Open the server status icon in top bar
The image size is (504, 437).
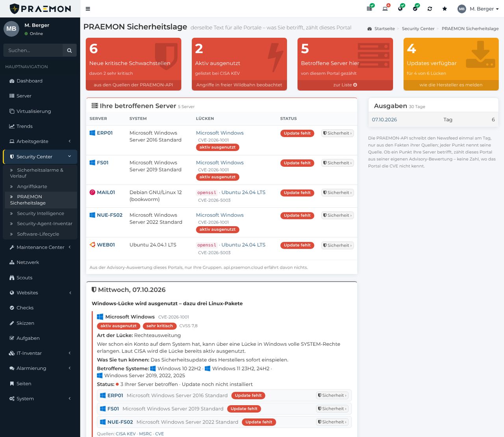[x=369, y=9]
